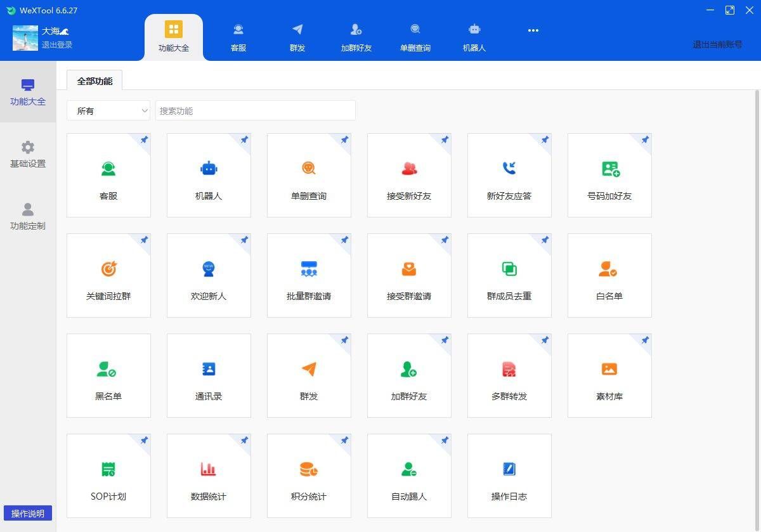Screen dimensions: 761x532
Task: Click 退出当前账号 to sign out
Action: tap(717, 44)
